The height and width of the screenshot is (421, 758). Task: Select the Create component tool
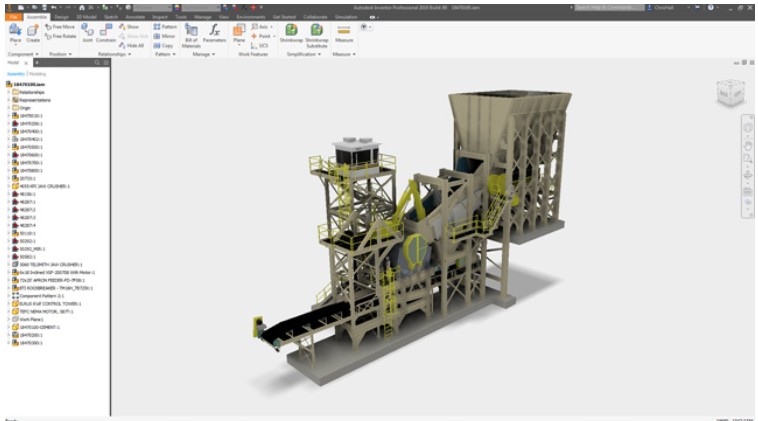pyautogui.click(x=33, y=34)
